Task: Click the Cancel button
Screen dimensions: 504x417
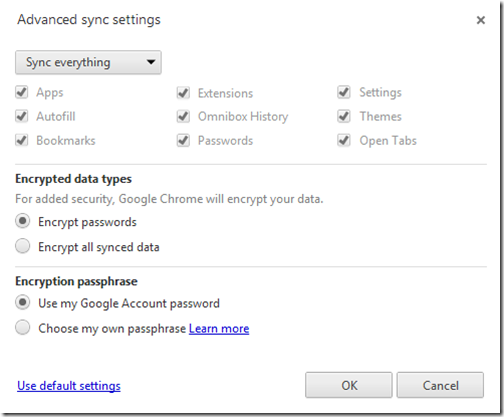Action: pos(440,385)
